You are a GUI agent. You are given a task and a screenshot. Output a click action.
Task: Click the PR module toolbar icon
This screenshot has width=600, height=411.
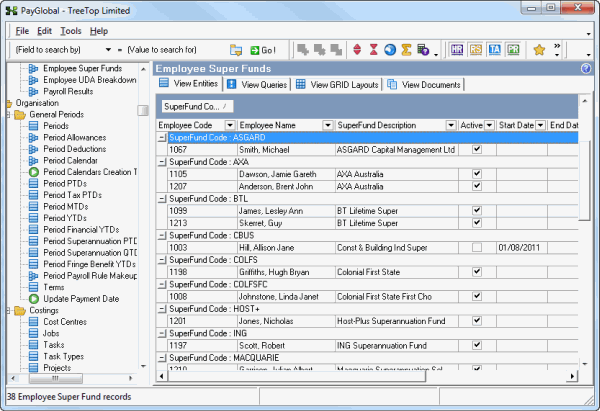click(513, 49)
